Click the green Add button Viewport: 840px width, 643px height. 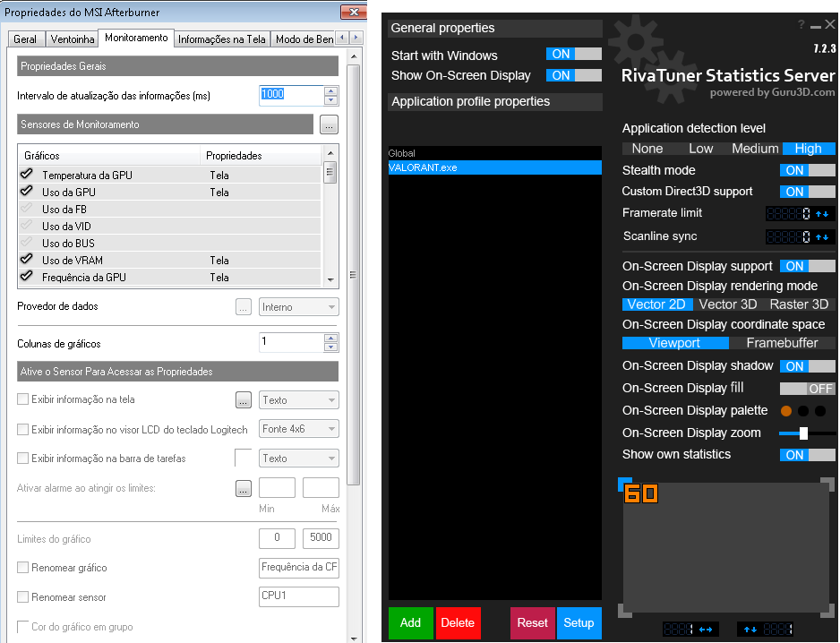click(x=410, y=622)
